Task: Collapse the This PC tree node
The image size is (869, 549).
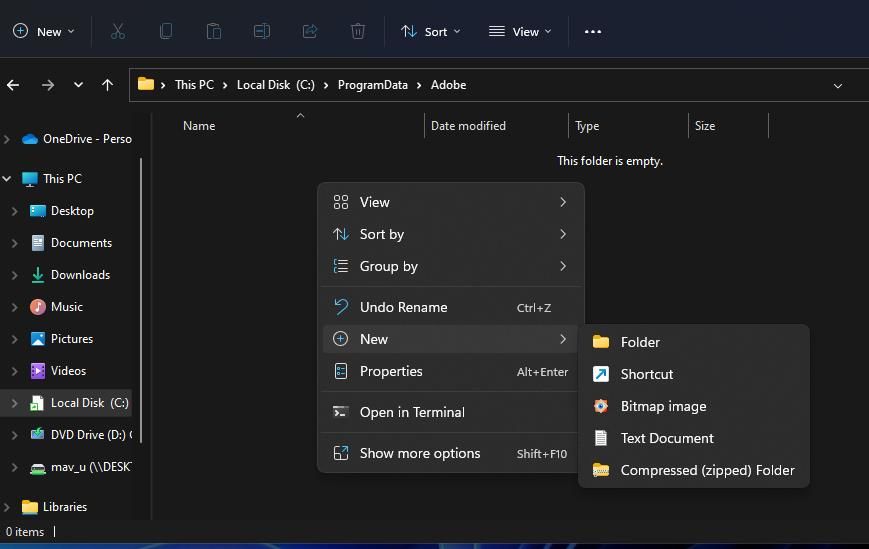Action: point(7,179)
